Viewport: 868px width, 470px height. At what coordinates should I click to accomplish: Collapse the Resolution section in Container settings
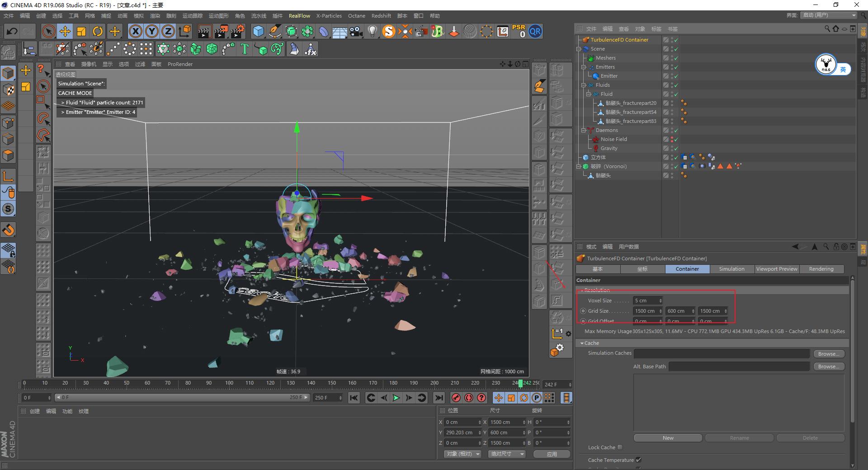(x=583, y=290)
